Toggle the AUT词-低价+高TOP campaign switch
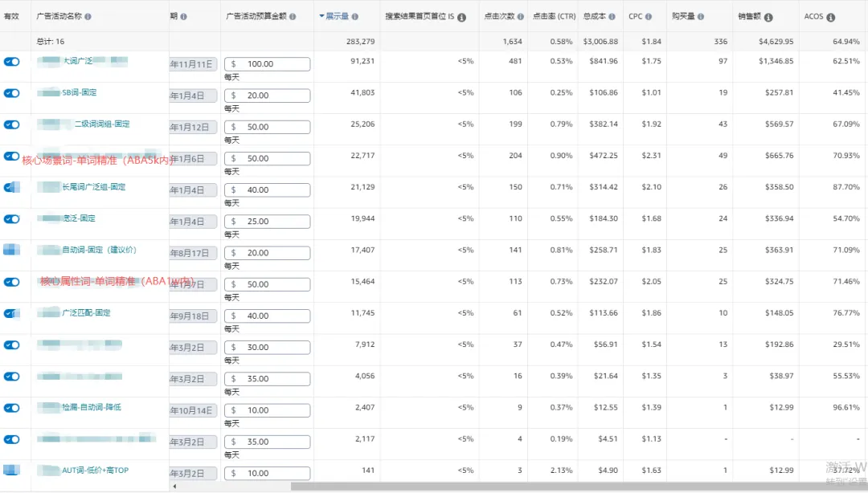Viewport: 868px width, 493px height. point(11,471)
